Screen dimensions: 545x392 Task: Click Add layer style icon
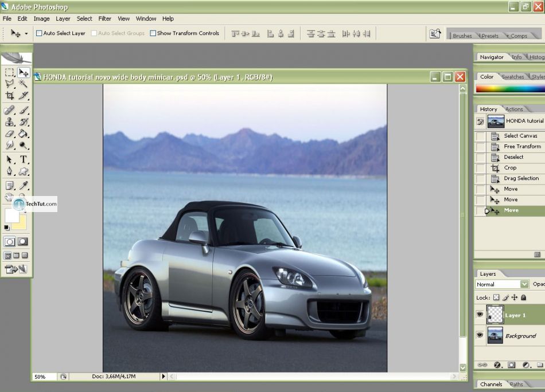(497, 365)
